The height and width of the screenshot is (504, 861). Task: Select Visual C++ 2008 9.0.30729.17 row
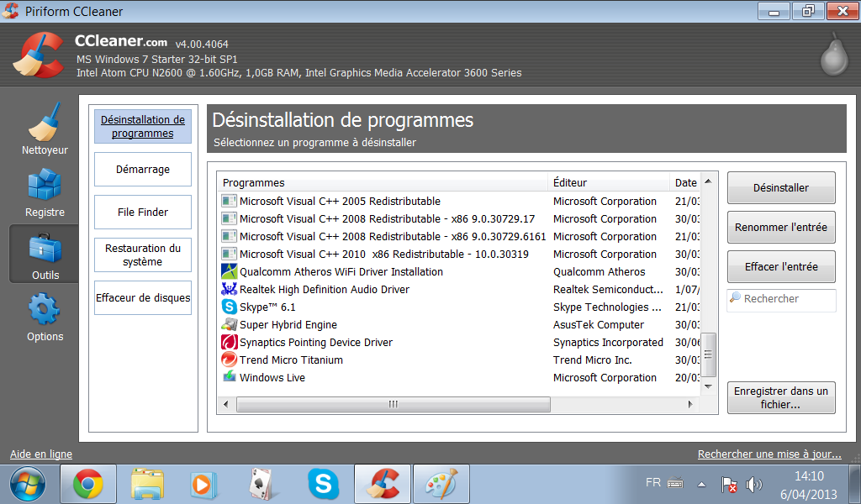coord(459,219)
